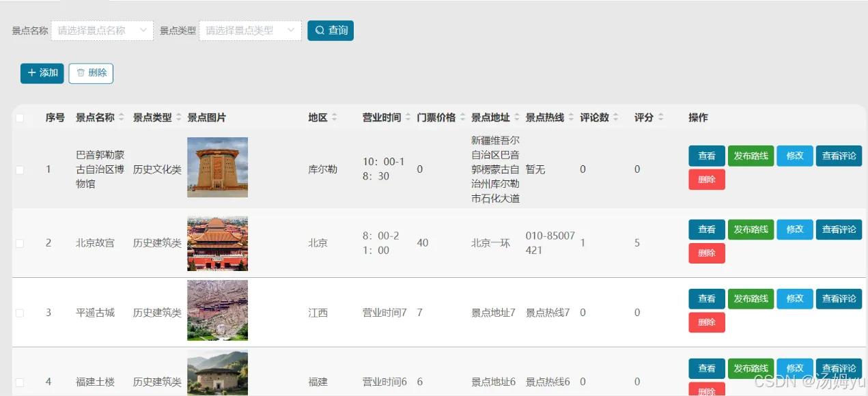Click the 福建土楼 name cell

95,382
